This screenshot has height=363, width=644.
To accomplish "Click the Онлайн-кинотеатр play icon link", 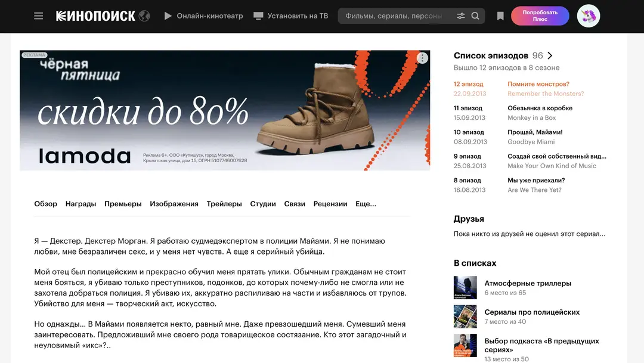I will pos(203,16).
